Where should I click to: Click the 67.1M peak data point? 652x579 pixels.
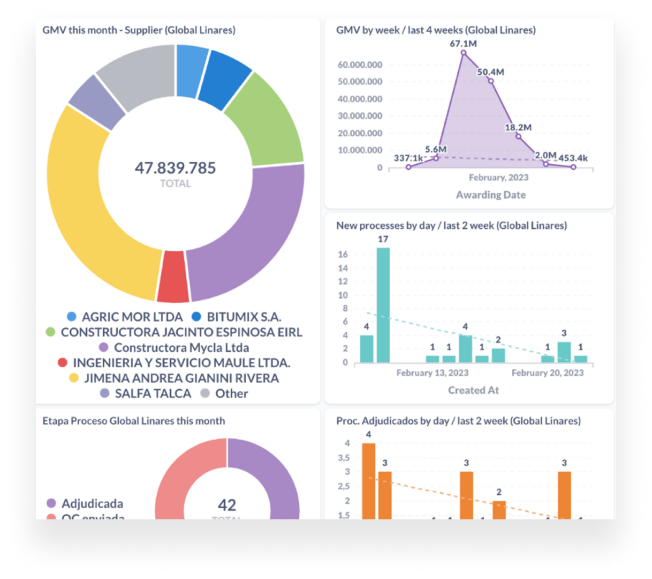(463, 53)
